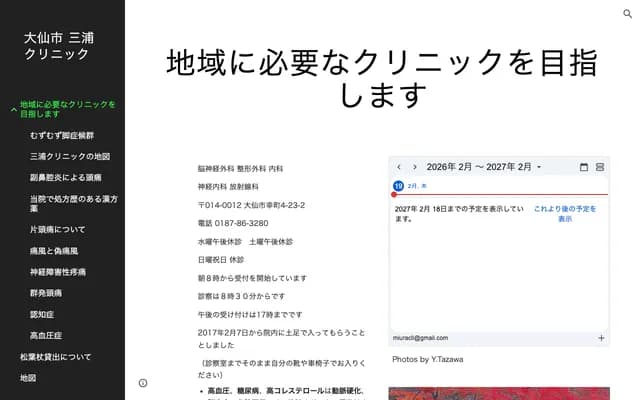Click the plus icon to add calendar
640x400 pixels.
(600, 338)
